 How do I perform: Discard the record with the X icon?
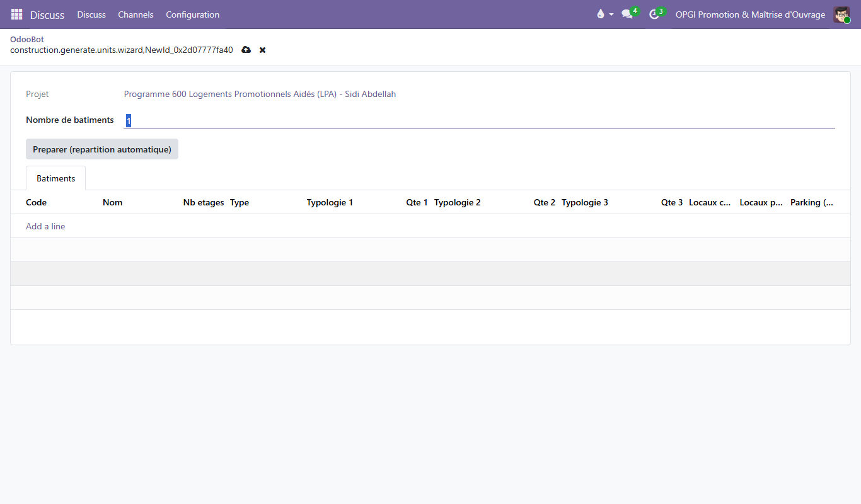click(x=263, y=50)
